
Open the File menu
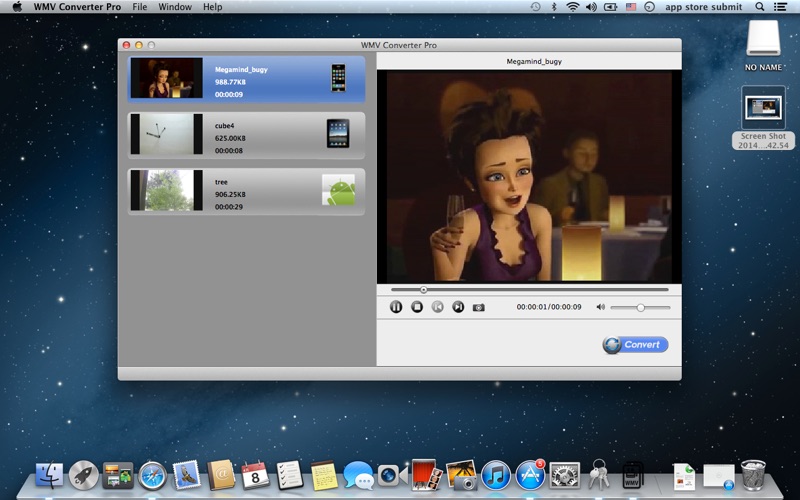140,7
